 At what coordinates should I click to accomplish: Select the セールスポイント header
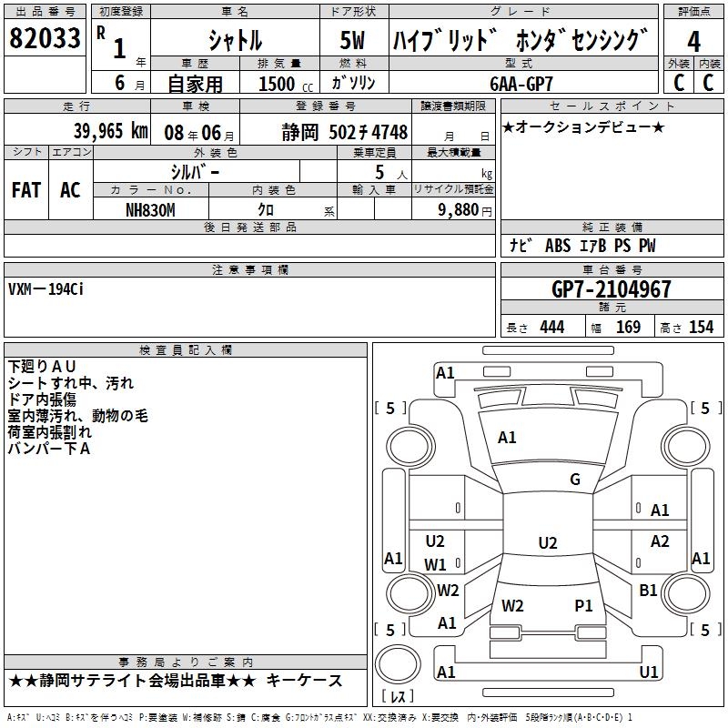612,106
